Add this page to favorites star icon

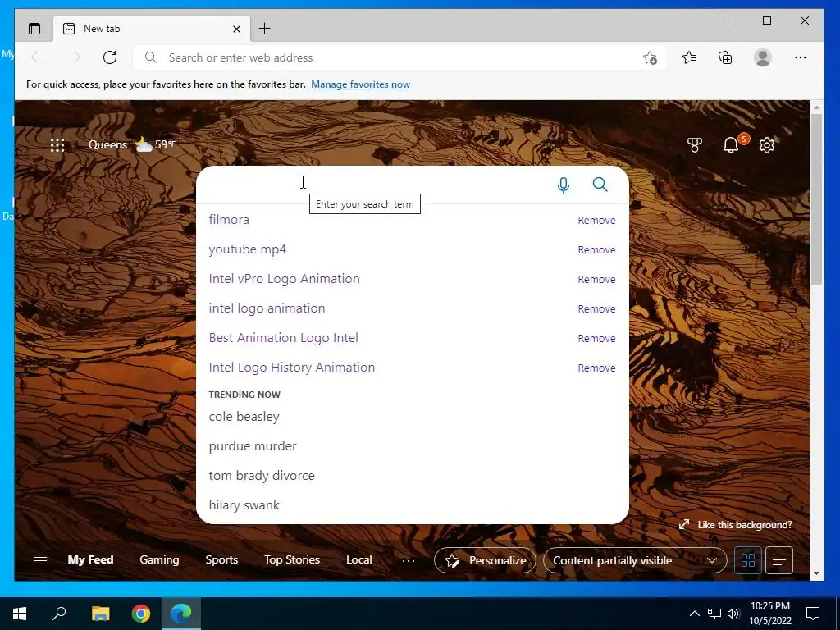pos(650,58)
